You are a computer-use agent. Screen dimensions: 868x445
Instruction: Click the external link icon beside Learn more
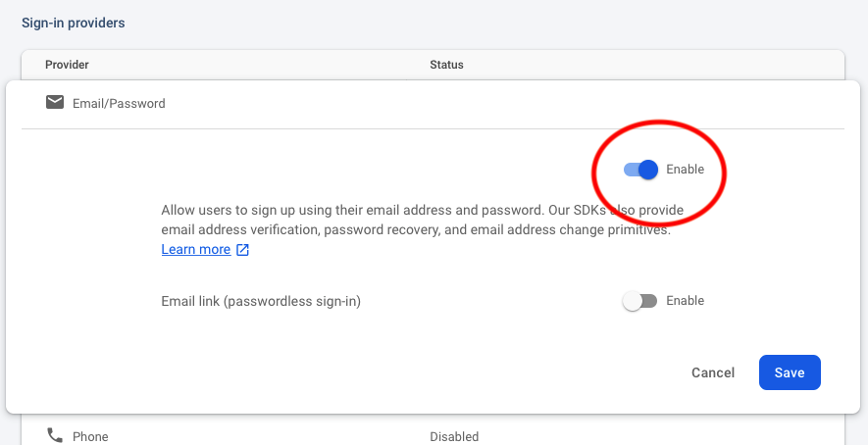(242, 250)
